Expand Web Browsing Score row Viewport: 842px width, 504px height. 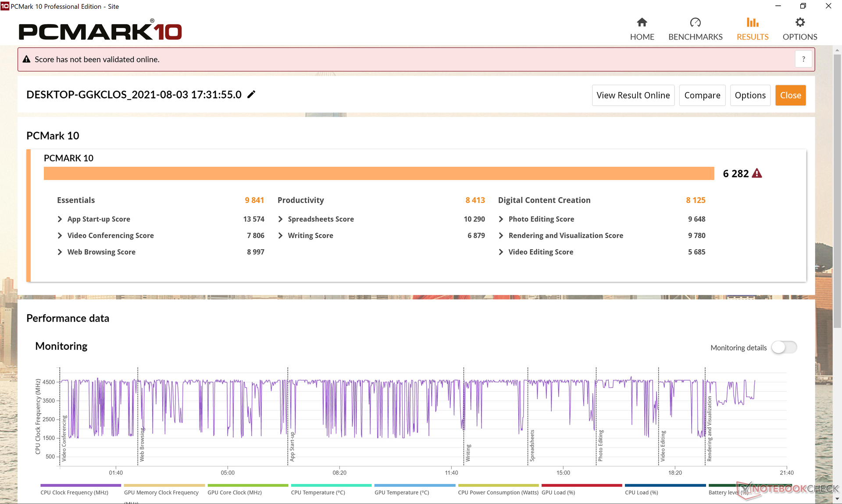60,252
